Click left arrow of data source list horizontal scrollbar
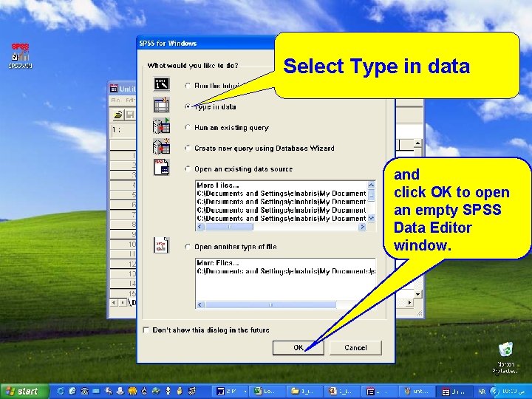The image size is (532, 399). click(200, 227)
